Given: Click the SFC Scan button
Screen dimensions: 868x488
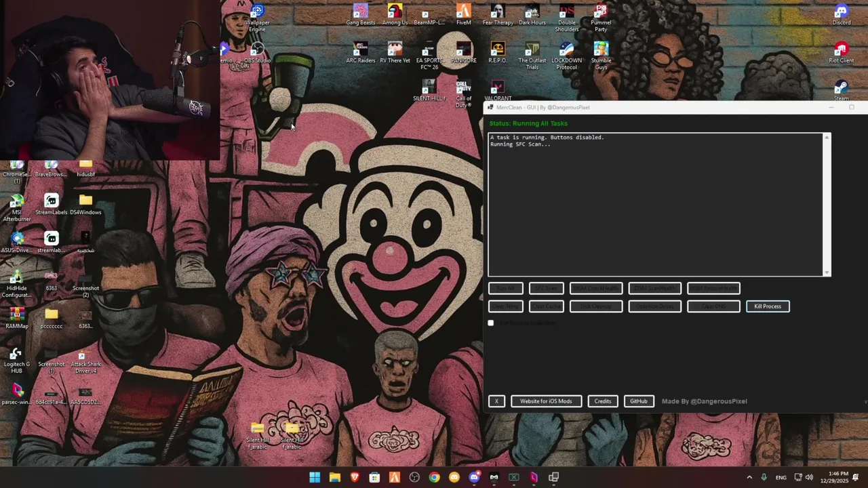Looking at the screenshot, I should [x=547, y=288].
